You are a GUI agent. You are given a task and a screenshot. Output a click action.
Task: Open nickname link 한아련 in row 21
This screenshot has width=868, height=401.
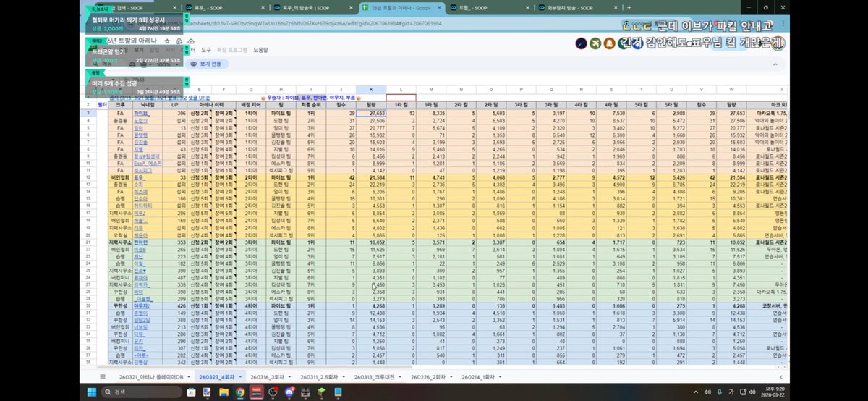141,241
